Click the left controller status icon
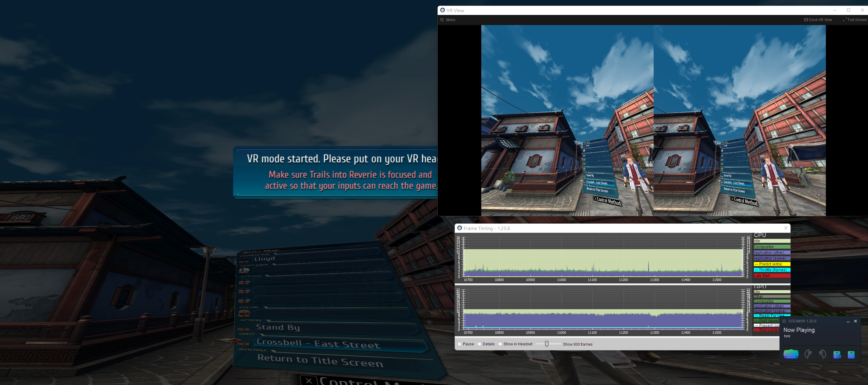 click(808, 354)
